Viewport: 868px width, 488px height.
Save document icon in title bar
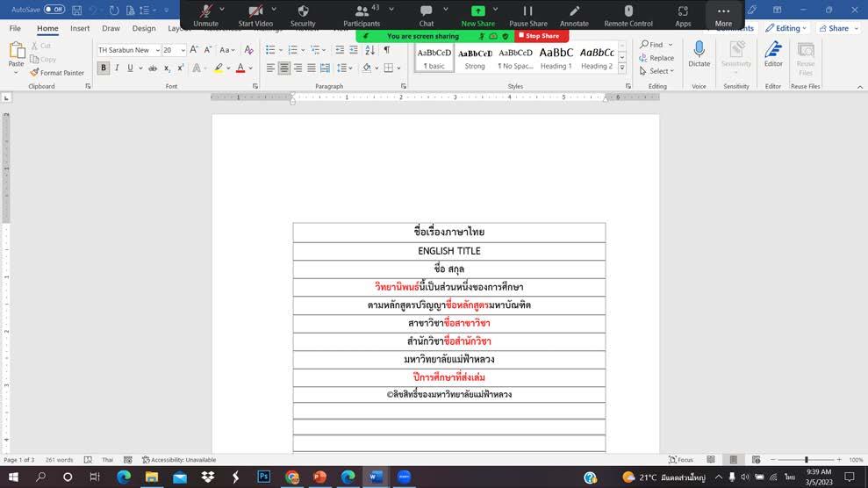coord(77,10)
